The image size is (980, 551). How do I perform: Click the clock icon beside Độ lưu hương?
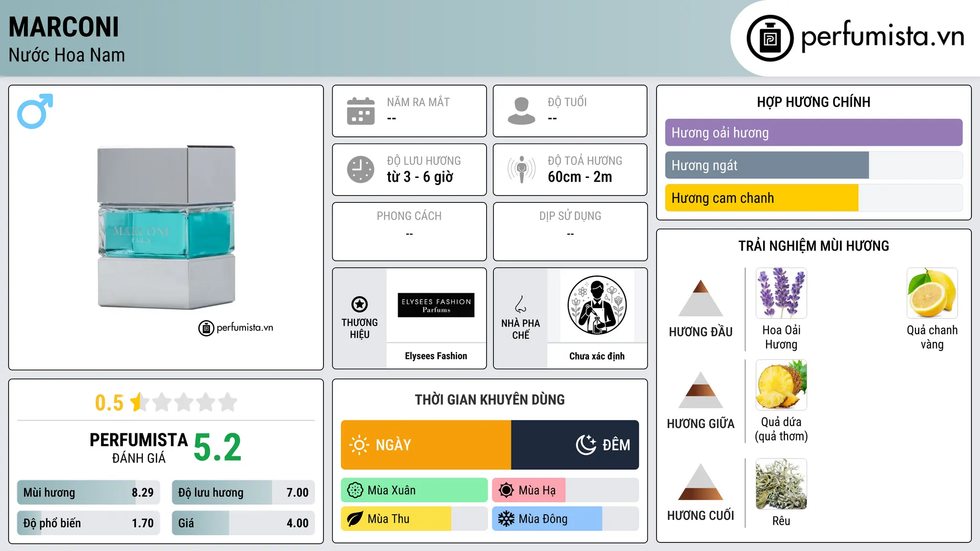click(x=361, y=169)
